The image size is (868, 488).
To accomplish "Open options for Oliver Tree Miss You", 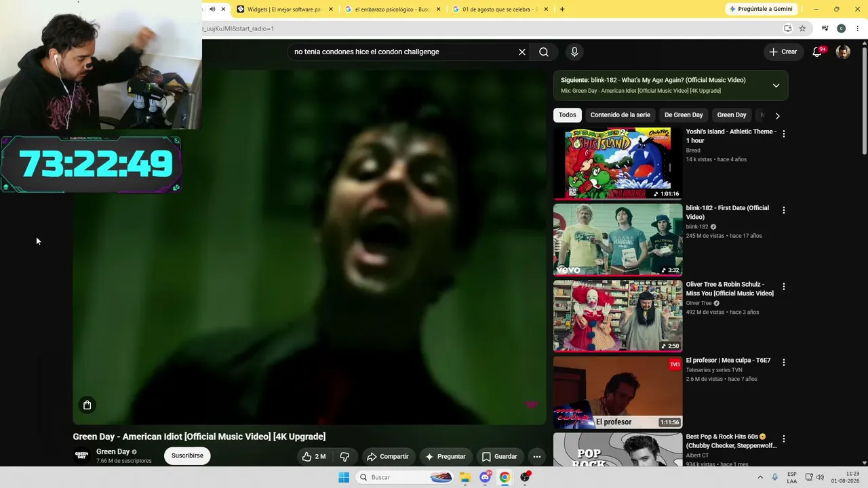I will 783,287.
